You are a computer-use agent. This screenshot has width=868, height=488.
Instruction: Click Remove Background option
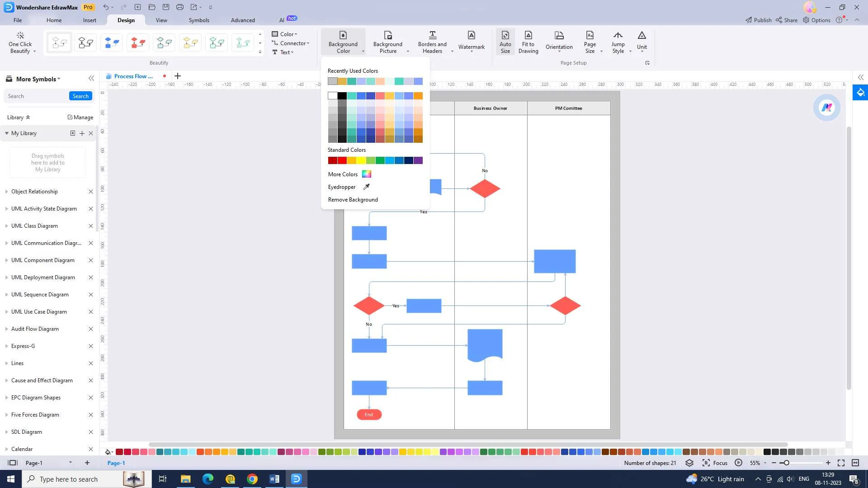point(353,200)
